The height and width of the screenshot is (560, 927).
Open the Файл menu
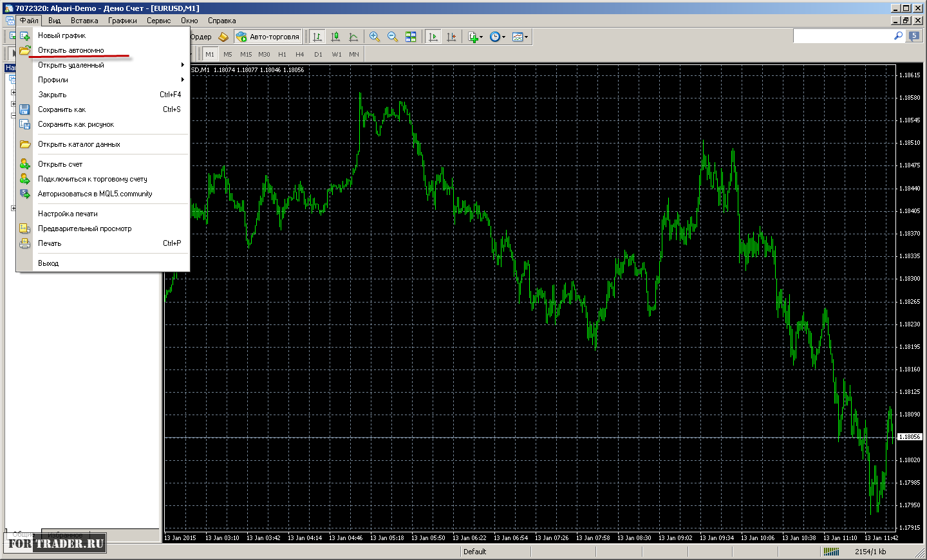tap(29, 21)
